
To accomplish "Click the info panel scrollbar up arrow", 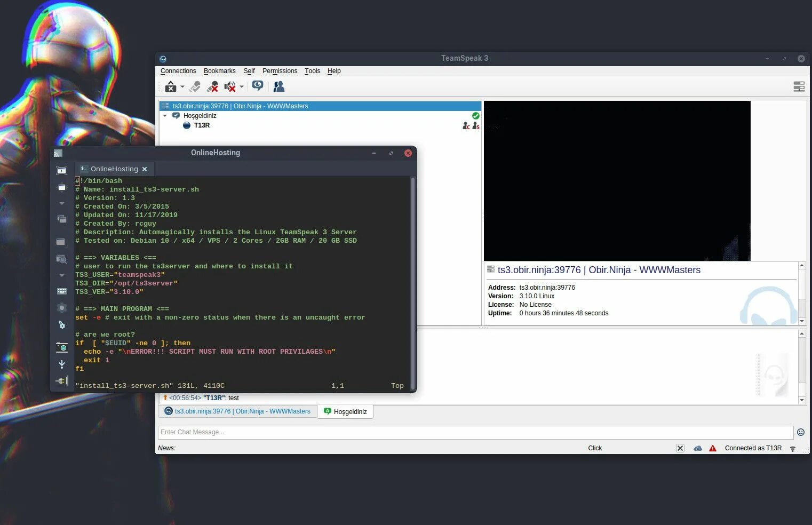I will (802, 266).
